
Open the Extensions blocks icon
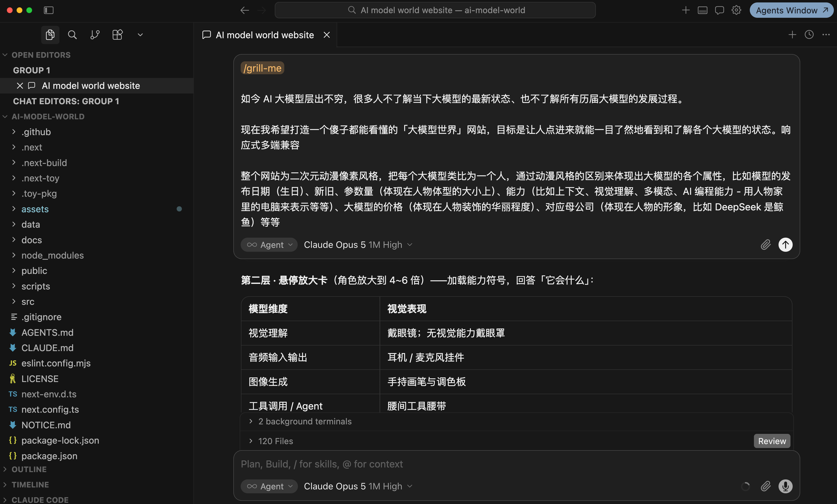[117, 35]
